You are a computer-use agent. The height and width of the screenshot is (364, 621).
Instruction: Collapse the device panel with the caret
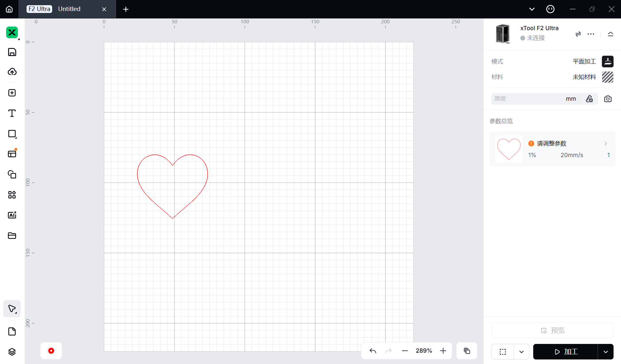(610, 34)
